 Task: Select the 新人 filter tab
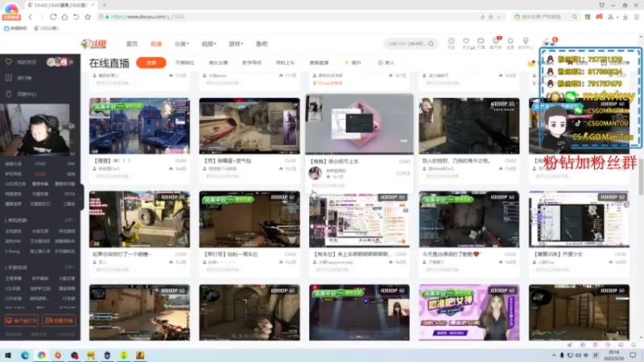pos(386,63)
